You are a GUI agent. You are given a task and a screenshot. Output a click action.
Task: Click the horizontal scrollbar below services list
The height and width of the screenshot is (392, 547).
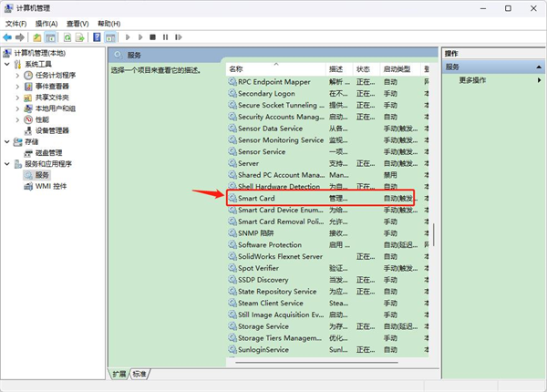[316, 362]
